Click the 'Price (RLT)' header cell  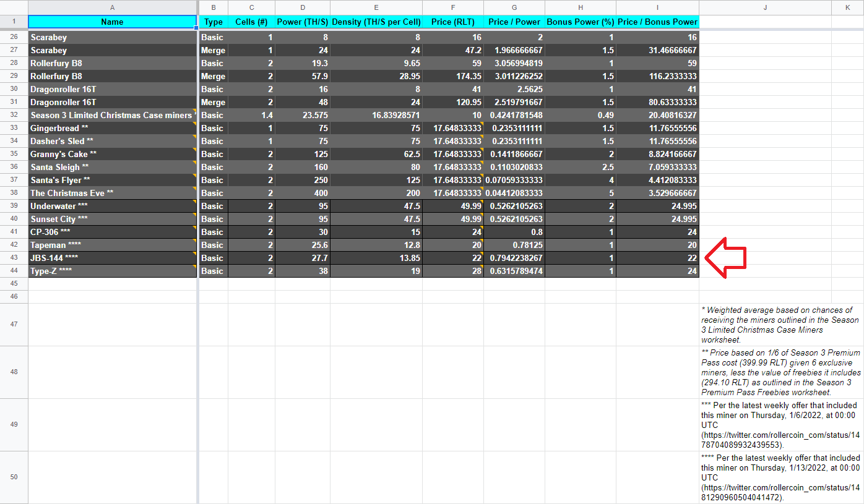pyautogui.click(x=453, y=22)
